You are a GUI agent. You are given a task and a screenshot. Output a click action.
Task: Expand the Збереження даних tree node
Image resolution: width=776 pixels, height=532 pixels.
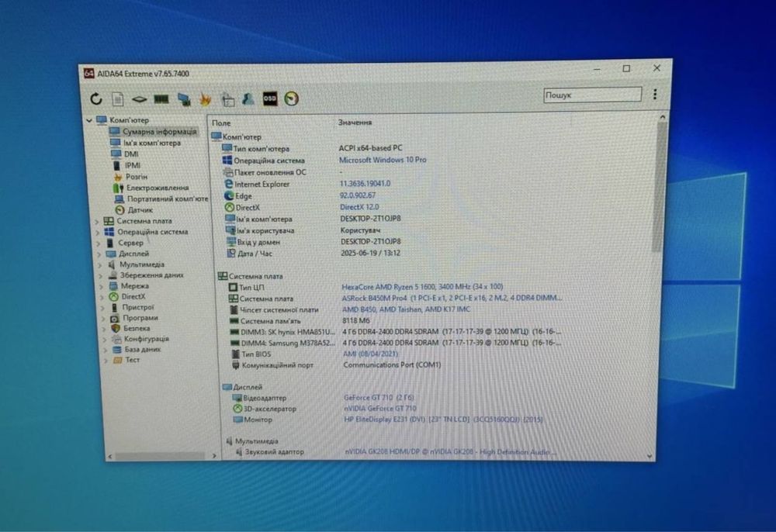[x=100, y=275]
